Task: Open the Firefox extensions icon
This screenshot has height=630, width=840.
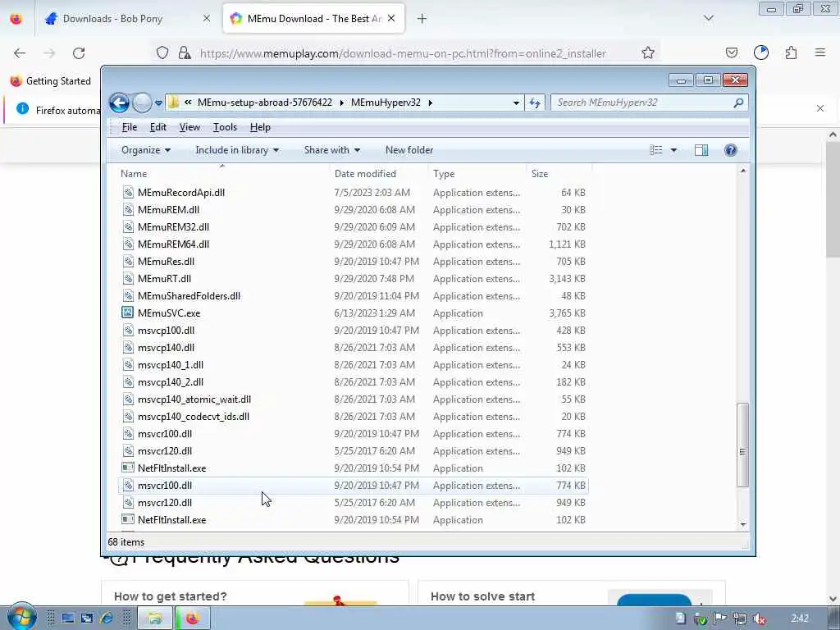Action: (791, 52)
